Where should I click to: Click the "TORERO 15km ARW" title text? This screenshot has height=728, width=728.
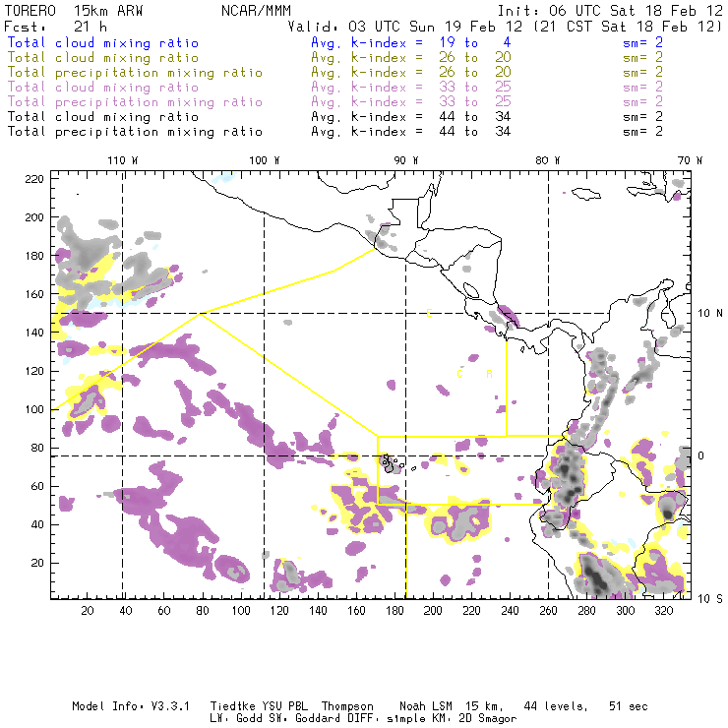[74, 11]
